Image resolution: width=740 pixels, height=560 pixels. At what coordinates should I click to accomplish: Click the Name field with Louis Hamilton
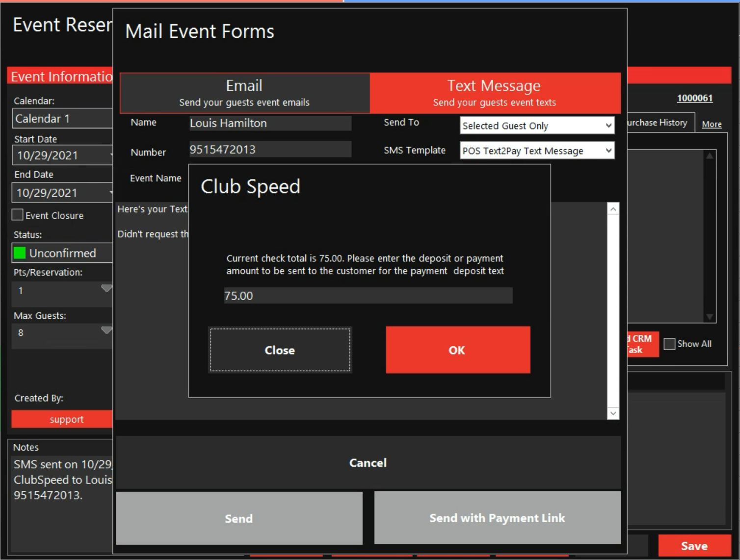pos(270,123)
